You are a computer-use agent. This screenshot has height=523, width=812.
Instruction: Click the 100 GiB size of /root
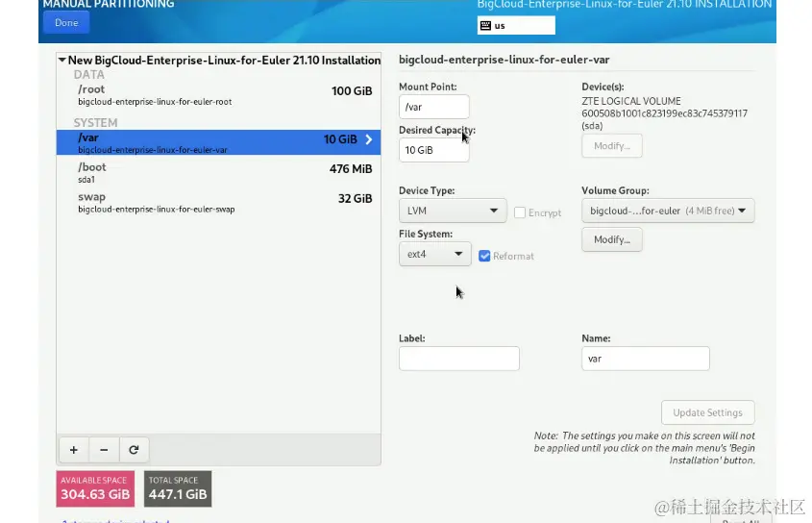coord(352,91)
